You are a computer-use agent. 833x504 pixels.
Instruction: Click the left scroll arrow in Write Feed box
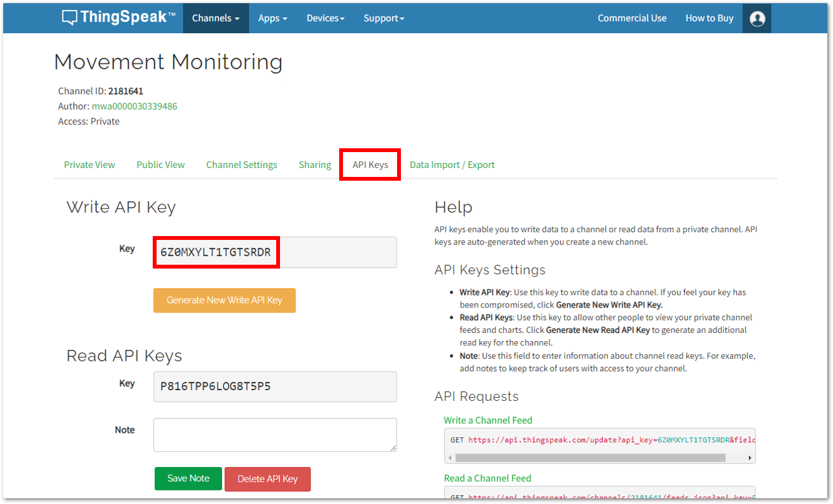449,458
